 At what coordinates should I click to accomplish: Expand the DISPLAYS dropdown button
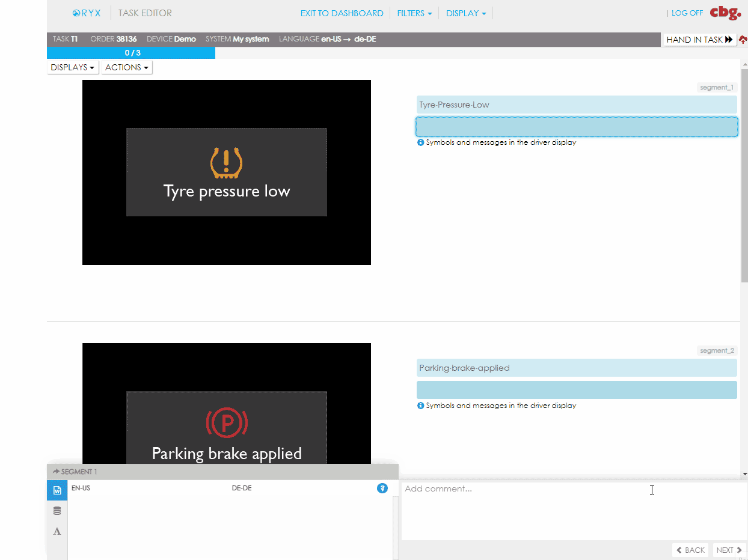point(73,67)
